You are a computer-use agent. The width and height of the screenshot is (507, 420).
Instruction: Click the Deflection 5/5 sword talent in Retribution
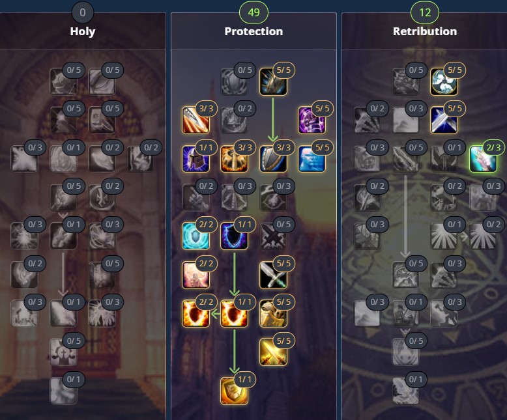click(x=444, y=120)
